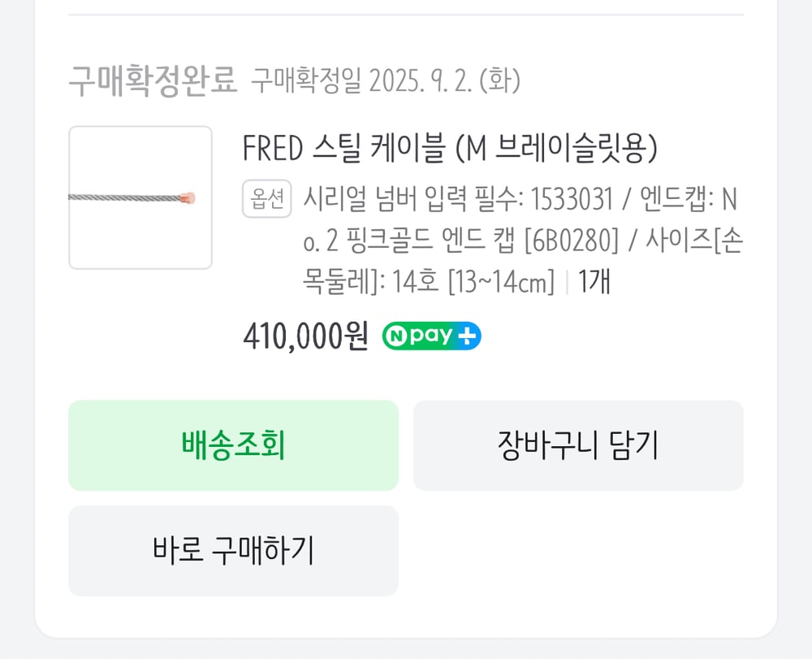812x659 pixels.
Task: Open the product thumbnail of the steel cable
Action: point(140,197)
